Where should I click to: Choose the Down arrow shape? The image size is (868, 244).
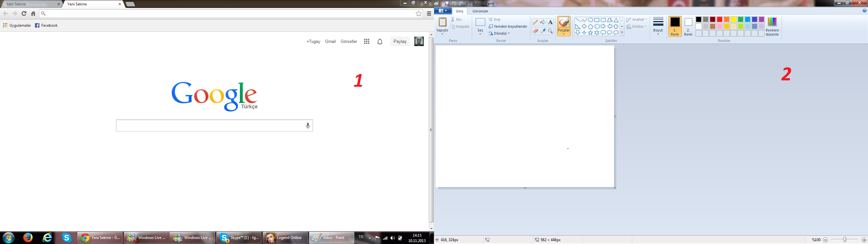pyautogui.click(x=578, y=33)
